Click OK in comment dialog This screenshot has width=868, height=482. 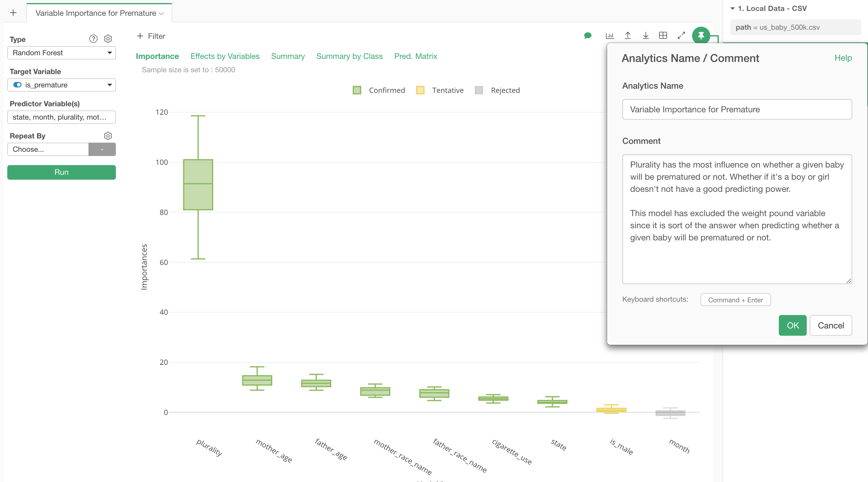792,325
